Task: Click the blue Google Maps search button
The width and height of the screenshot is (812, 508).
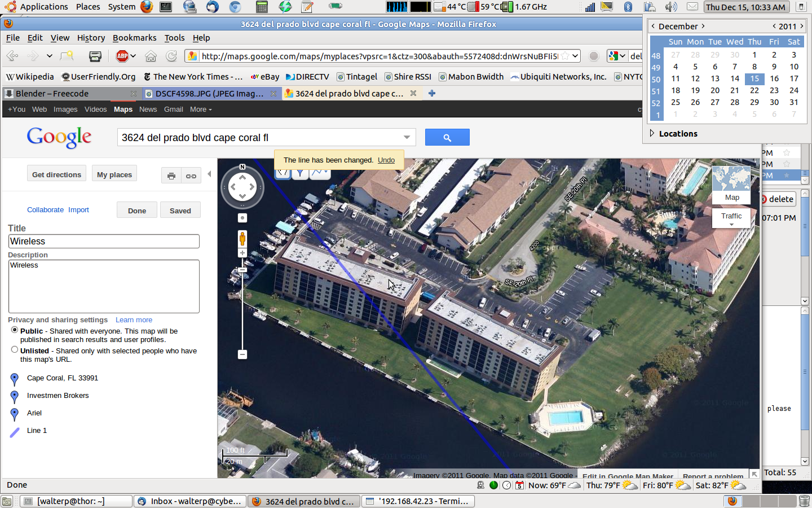Action: tap(447, 137)
